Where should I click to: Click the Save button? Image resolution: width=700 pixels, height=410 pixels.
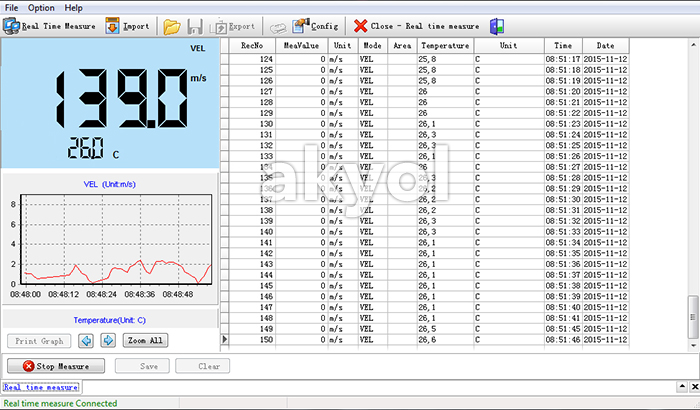[x=142, y=366]
